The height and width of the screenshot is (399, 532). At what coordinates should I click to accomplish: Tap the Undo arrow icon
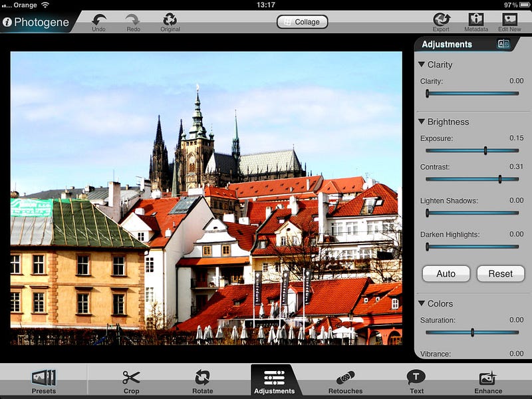[x=99, y=20]
